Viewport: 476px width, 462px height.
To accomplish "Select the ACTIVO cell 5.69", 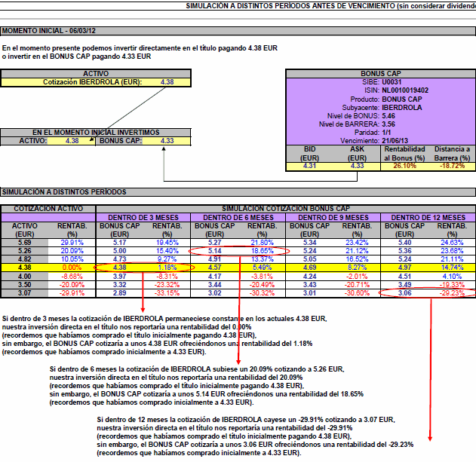I will 25,243.
